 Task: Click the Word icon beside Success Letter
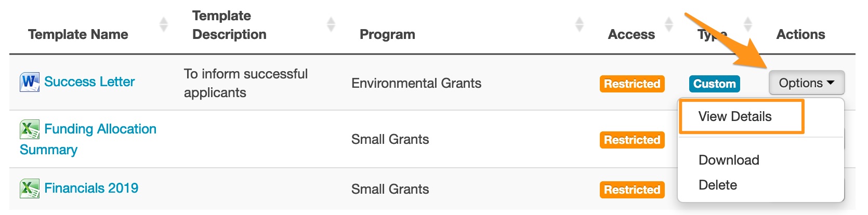tap(30, 82)
